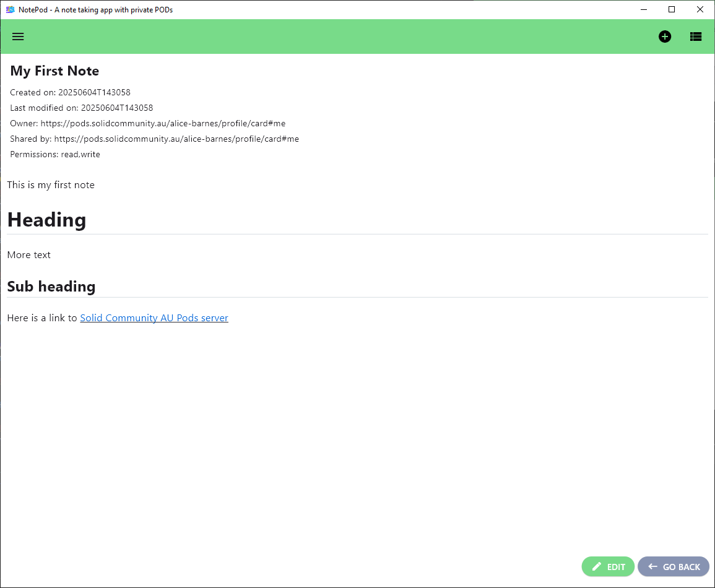The width and height of the screenshot is (715, 588).
Task: Click the NotePod app icon in title bar
Action: [10, 9]
